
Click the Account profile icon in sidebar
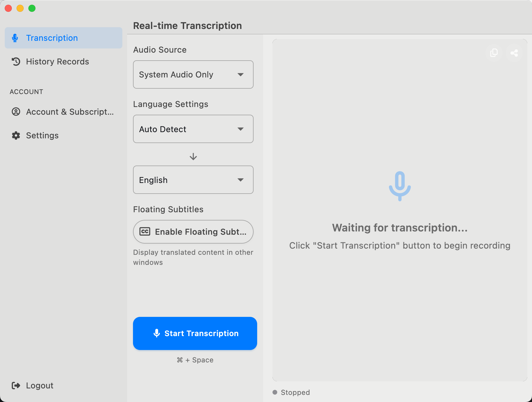click(16, 112)
